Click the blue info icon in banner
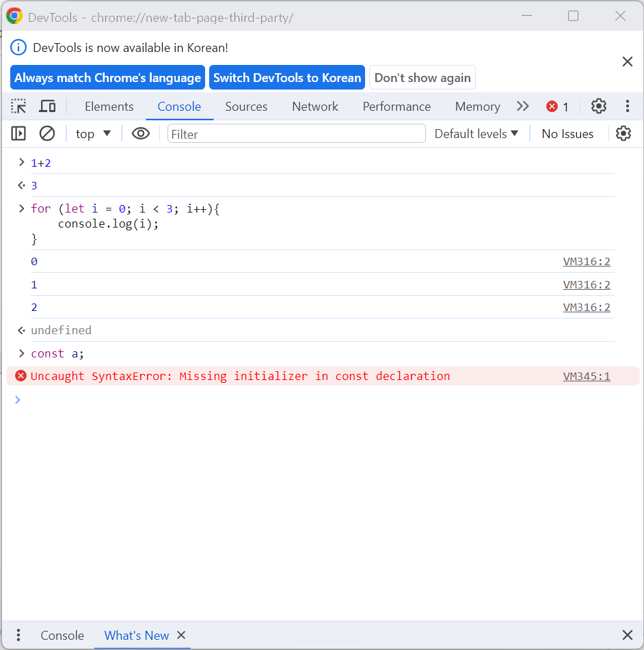The image size is (644, 650). pos(18,47)
